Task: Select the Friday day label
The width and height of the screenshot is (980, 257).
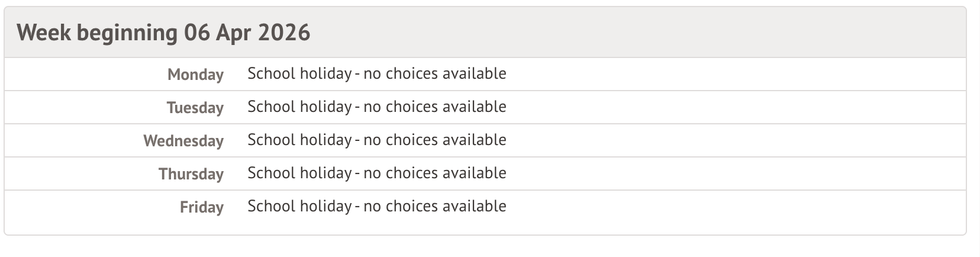Action: [202, 207]
